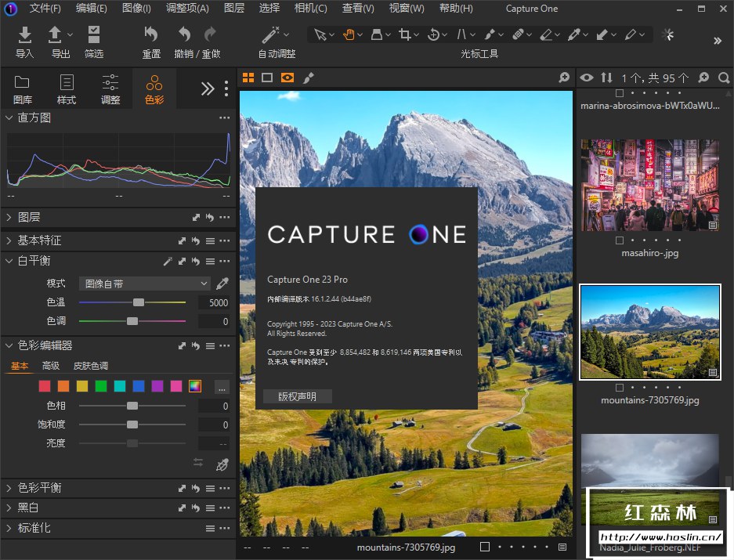The image size is (734, 560).
Task: Switch viewer to grid view icon
Action: click(x=248, y=78)
